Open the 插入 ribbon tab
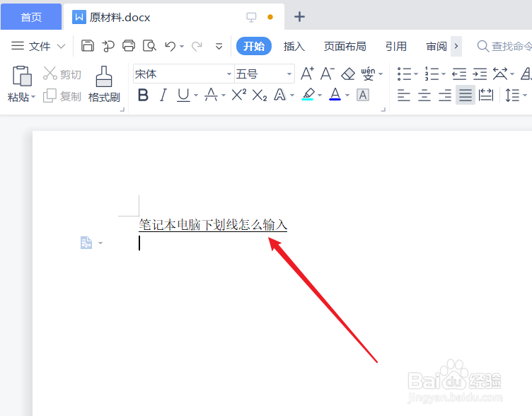The image size is (532, 416). pyautogui.click(x=294, y=46)
